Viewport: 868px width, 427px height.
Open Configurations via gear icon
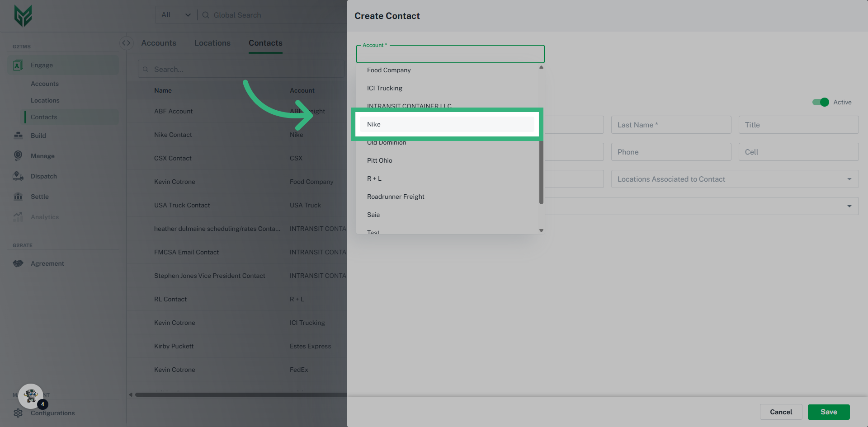[18, 413]
